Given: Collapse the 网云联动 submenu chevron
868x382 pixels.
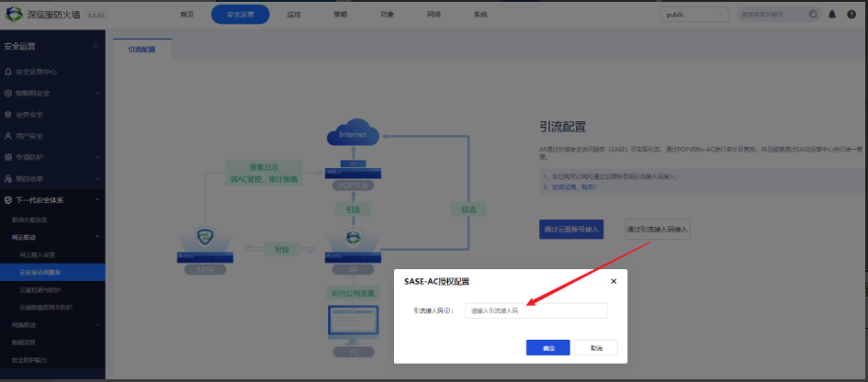Looking at the screenshot, I should [x=97, y=237].
